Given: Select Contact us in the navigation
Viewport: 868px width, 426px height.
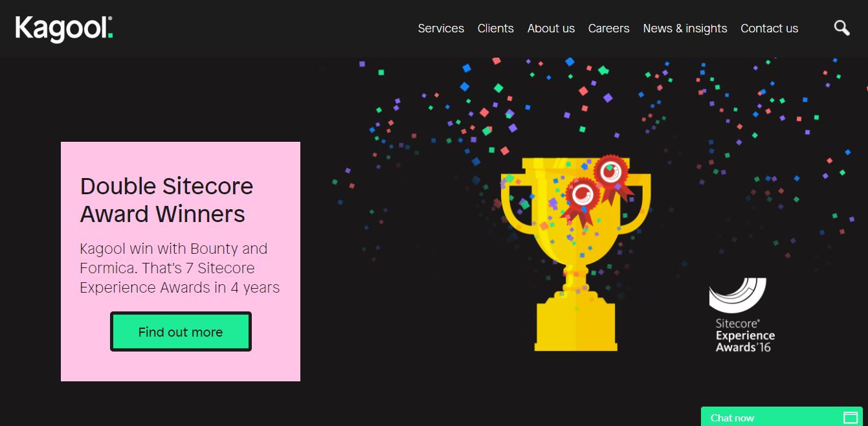Looking at the screenshot, I should point(769,28).
